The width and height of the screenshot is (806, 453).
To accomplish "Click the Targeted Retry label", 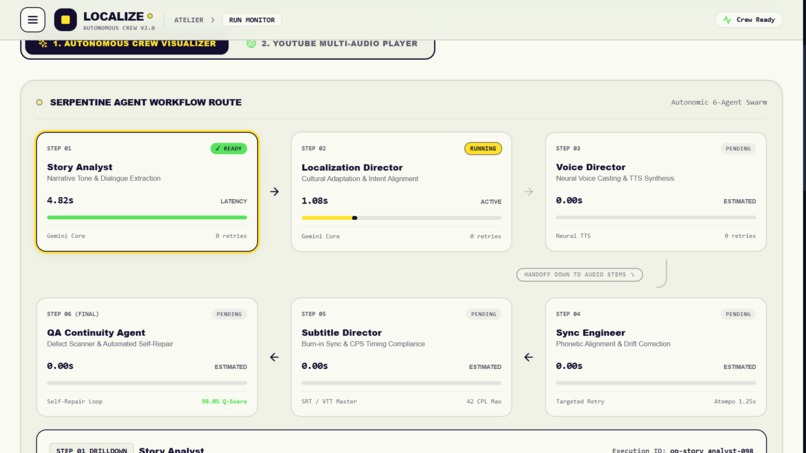I will [x=580, y=402].
